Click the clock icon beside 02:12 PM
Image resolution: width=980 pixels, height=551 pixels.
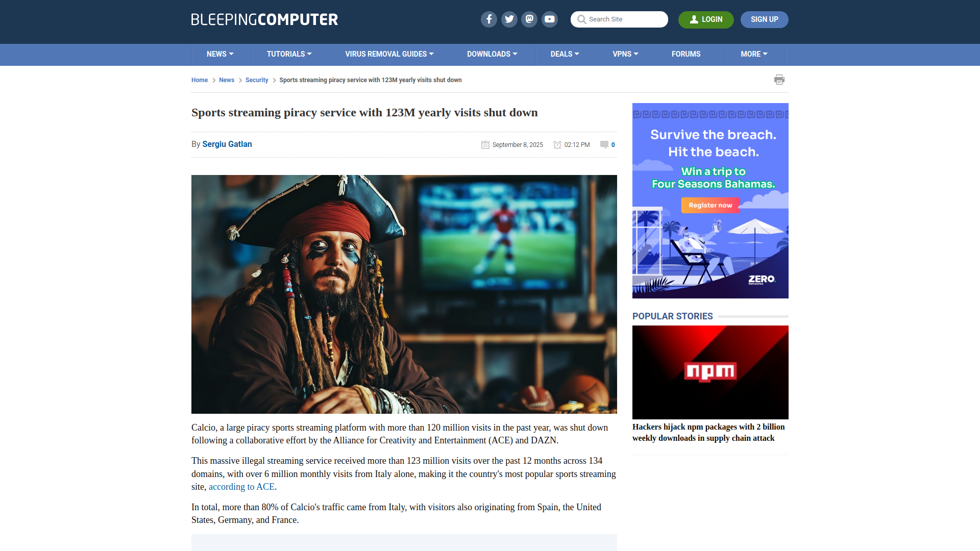pos(557,145)
